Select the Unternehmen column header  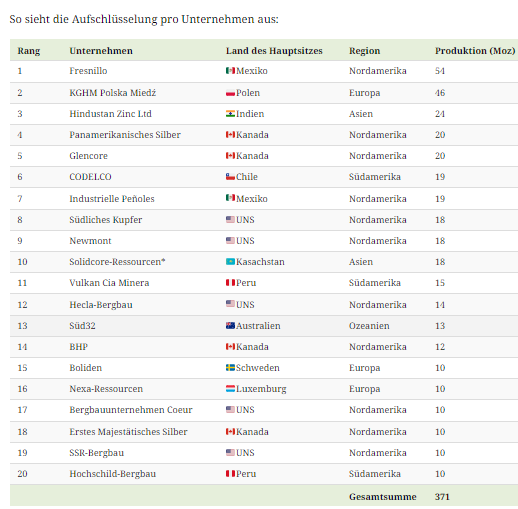(x=101, y=51)
